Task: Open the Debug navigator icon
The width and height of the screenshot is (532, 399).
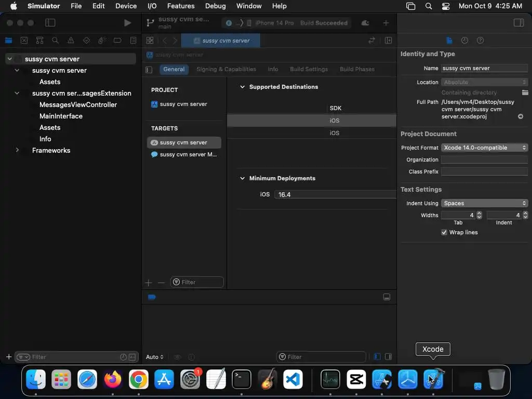Action: coord(102,41)
